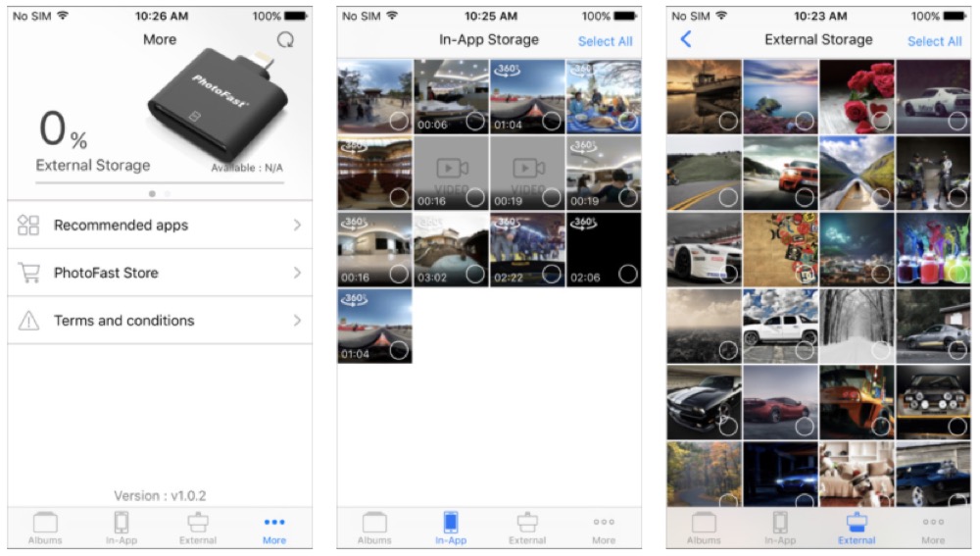The height and width of the screenshot is (556, 980).
Task: Tap the refresh icon on More screen
Action: (285, 40)
